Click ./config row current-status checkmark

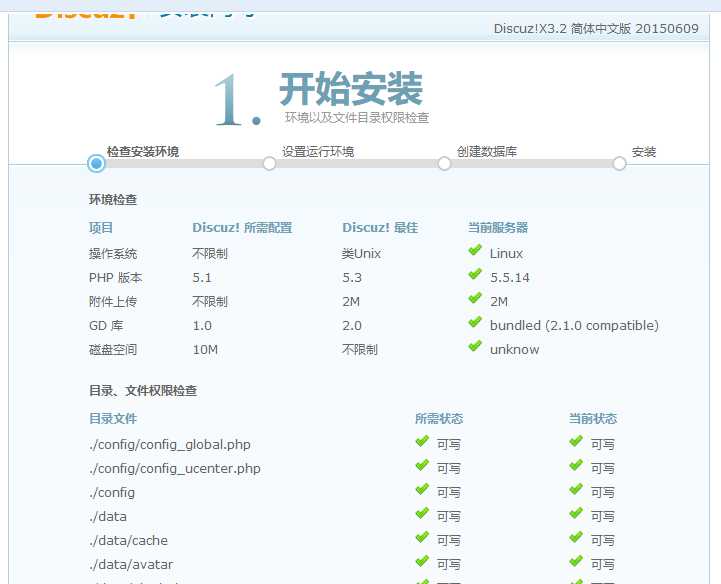pyautogui.click(x=576, y=489)
